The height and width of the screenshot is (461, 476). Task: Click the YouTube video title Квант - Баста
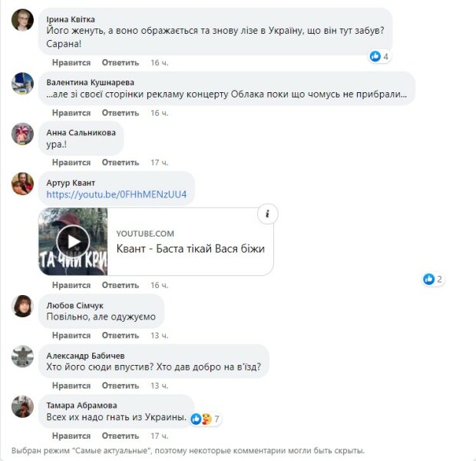click(190, 249)
